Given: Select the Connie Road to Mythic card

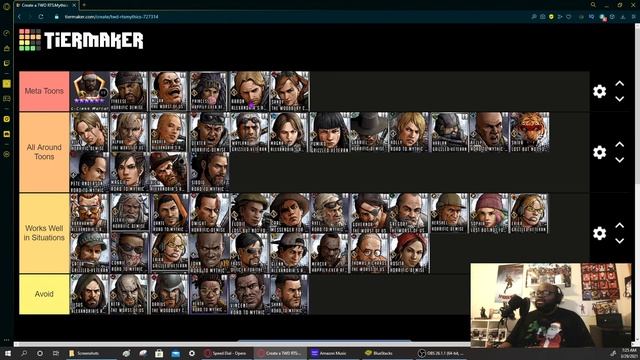Looking at the screenshot, I should (129, 253).
